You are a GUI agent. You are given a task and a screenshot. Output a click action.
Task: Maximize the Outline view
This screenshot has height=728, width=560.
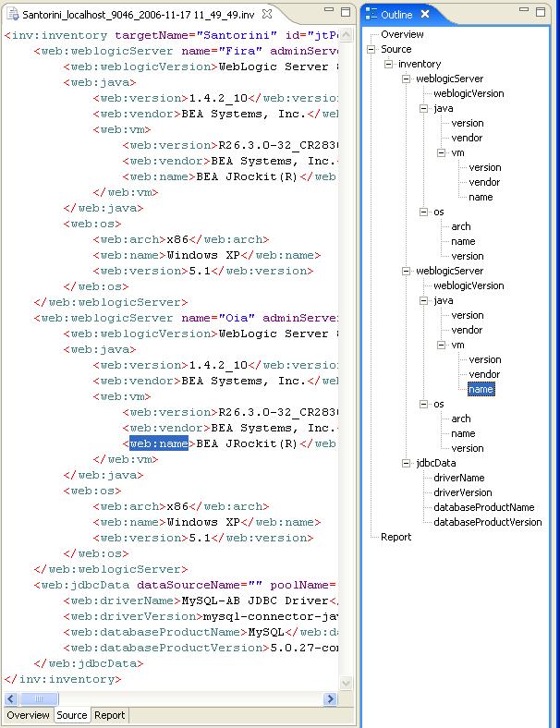pos(541,12)
